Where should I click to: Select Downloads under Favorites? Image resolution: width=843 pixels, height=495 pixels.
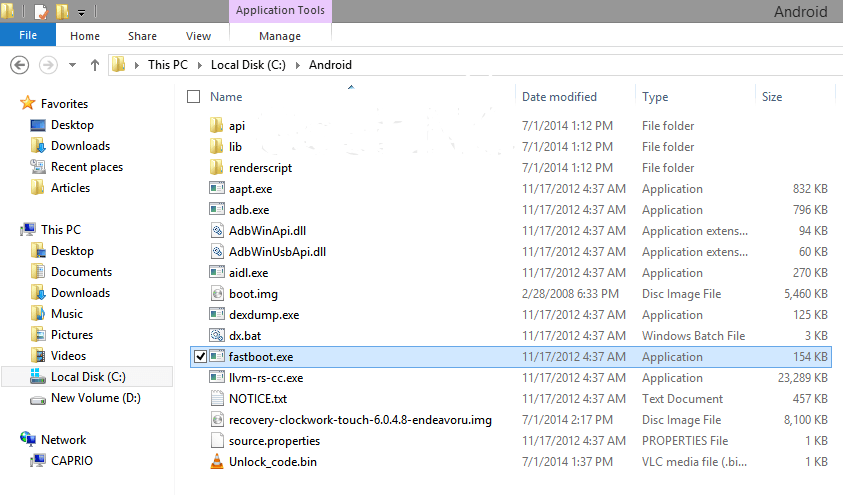pos(80,146)
